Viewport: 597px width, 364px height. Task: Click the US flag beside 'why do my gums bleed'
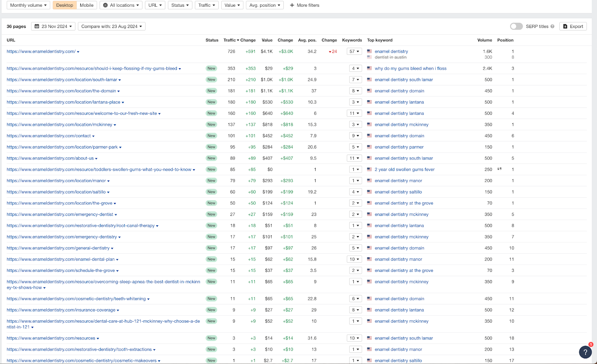369,68
